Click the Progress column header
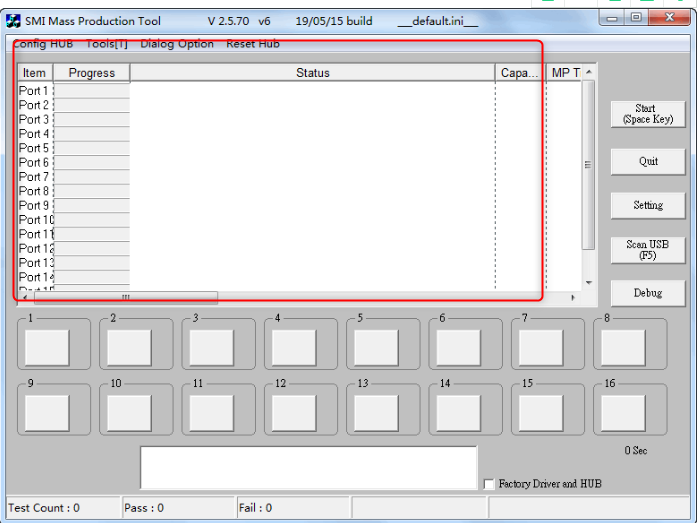Viewport: 700px width, 523px height. [92, 73]
